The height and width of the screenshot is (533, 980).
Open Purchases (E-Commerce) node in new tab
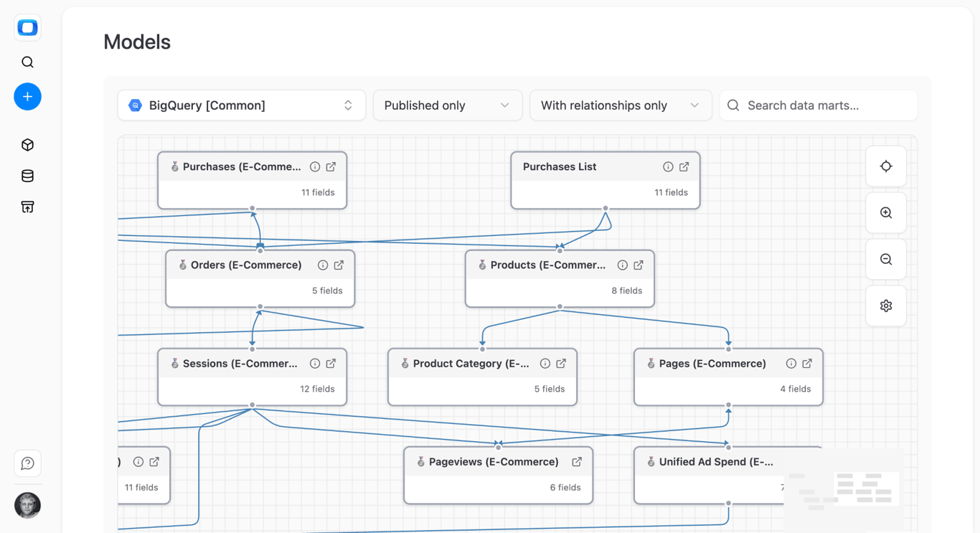(331, 166)
